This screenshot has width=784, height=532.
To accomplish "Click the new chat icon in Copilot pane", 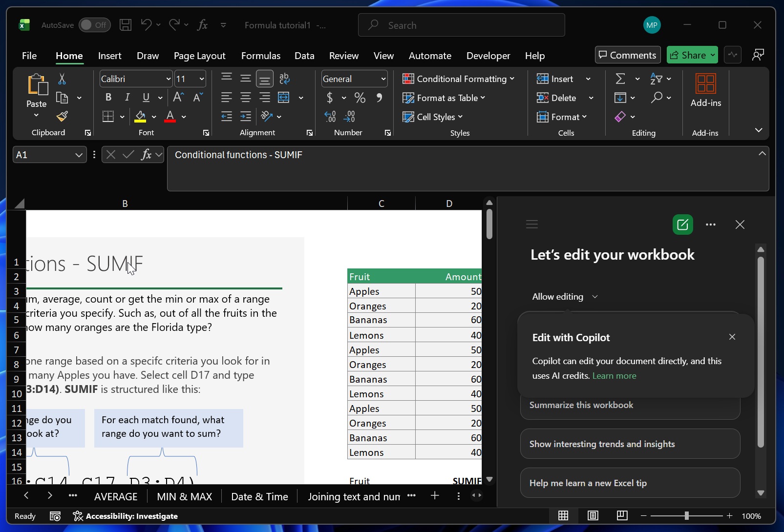I will tap(682, 225).
